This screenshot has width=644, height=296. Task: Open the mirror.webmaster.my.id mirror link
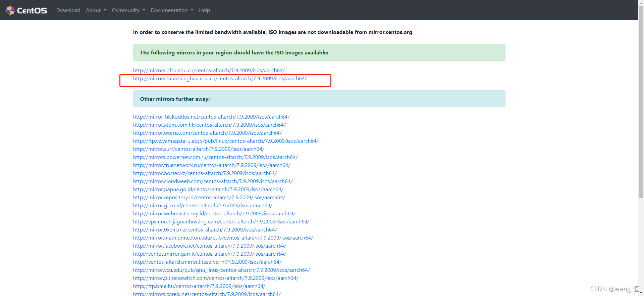214,214
